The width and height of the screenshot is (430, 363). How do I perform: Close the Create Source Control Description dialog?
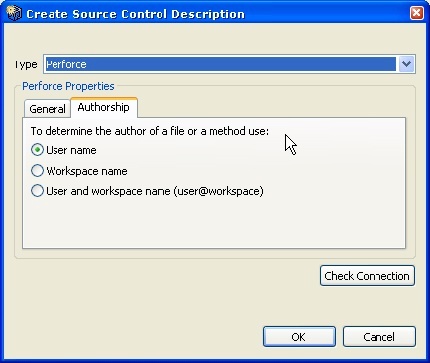(417, 13)
